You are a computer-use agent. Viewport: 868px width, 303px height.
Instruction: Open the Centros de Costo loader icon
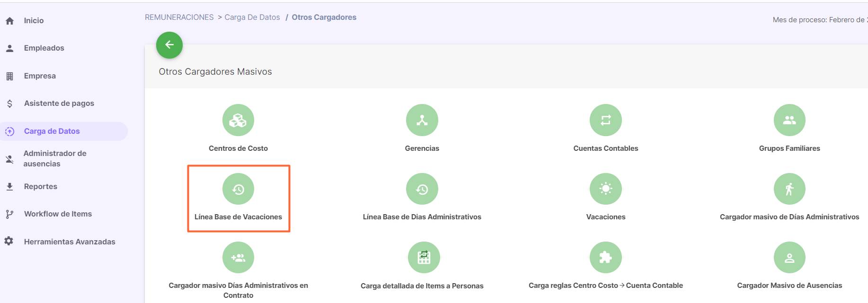coord(238,120)
